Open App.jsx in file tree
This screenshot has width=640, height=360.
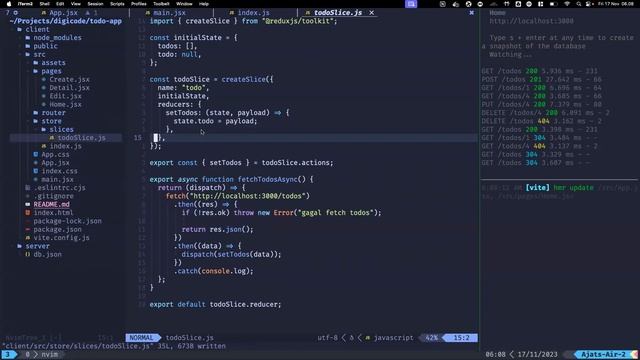pyautogui.click(x=55, y=163)
